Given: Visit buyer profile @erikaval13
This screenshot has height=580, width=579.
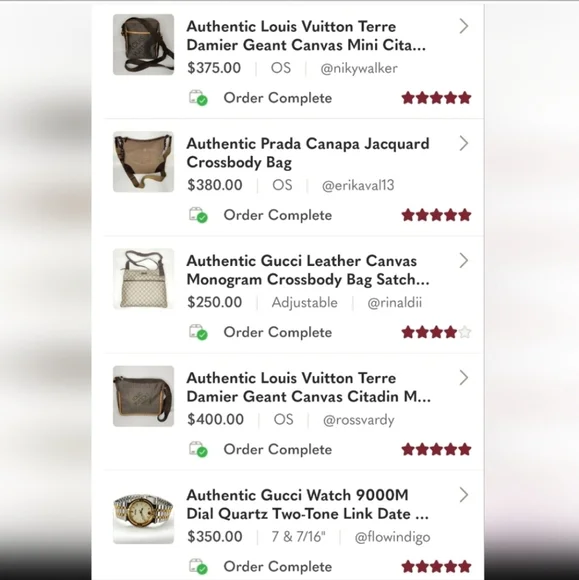Looking at the screenshot, I should click(358, 185).
